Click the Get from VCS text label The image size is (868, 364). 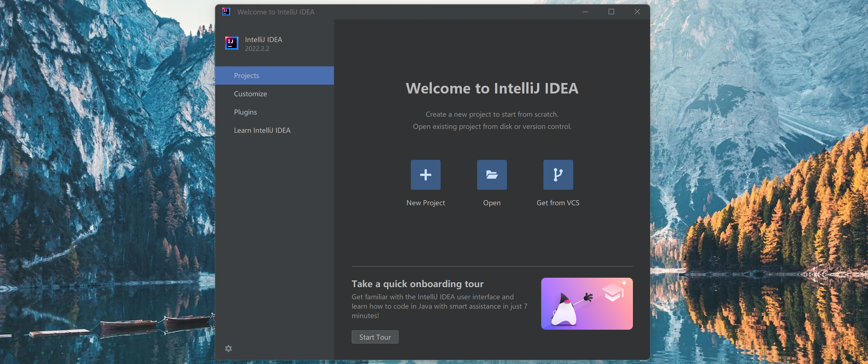pos(558,203)
